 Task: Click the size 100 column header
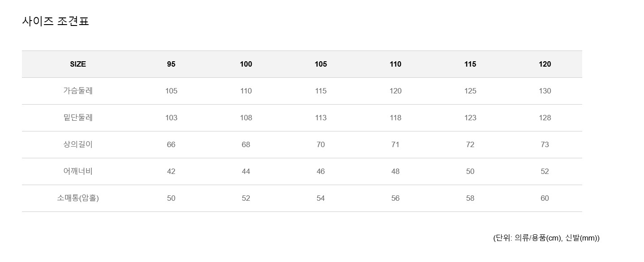246,64
